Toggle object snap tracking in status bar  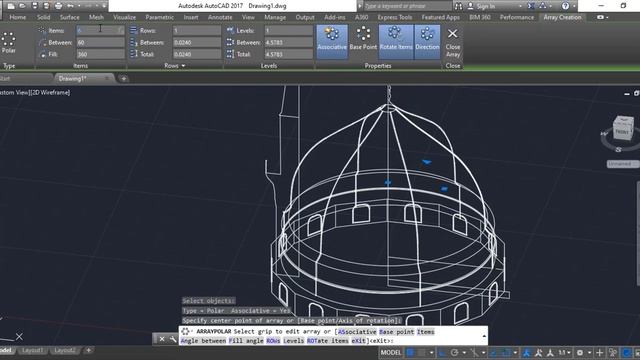tap(493, 352)
